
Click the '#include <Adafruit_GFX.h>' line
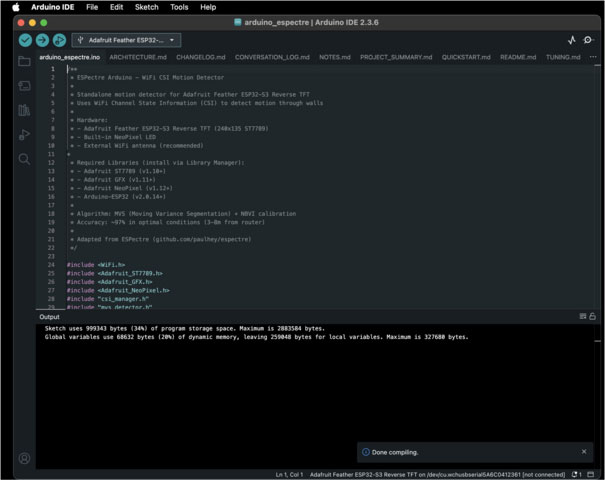(x=109, y=282)
